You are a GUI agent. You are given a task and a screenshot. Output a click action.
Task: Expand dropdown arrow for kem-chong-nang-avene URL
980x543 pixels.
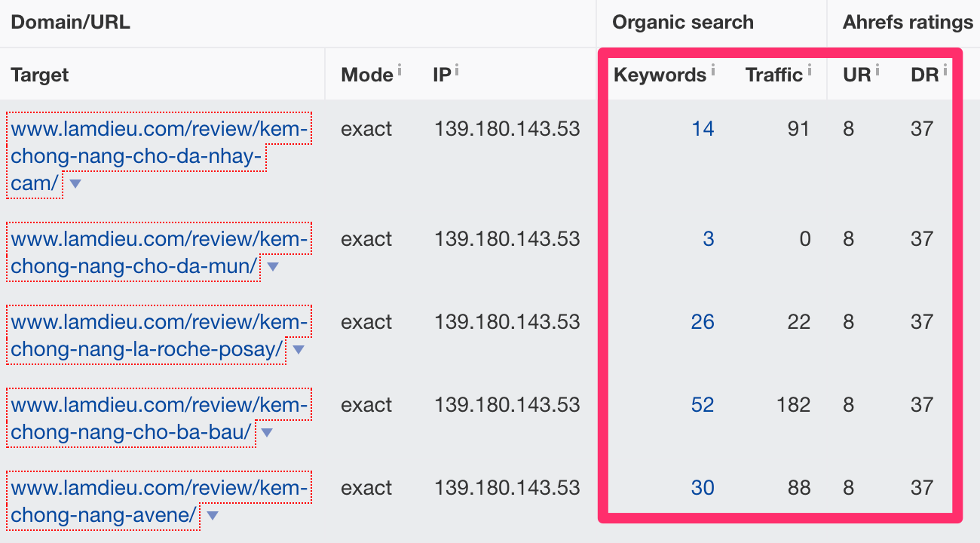pos(213,516)
